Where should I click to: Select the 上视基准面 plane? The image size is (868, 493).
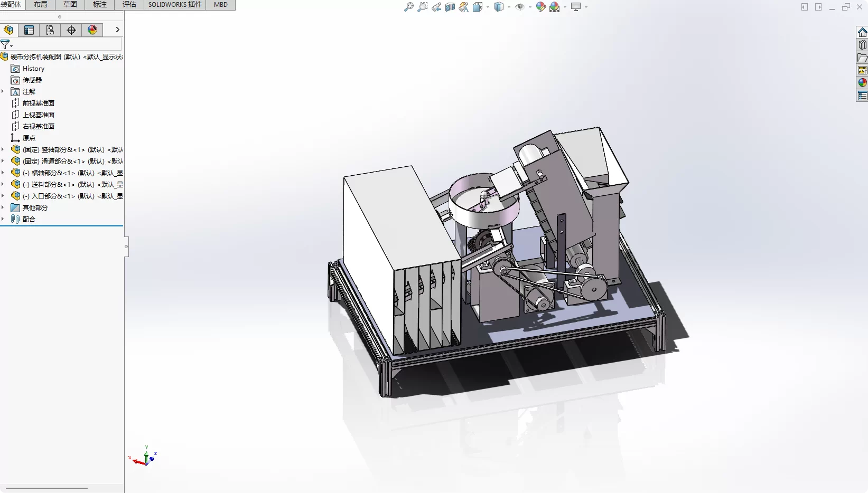[x=33, y=115]
